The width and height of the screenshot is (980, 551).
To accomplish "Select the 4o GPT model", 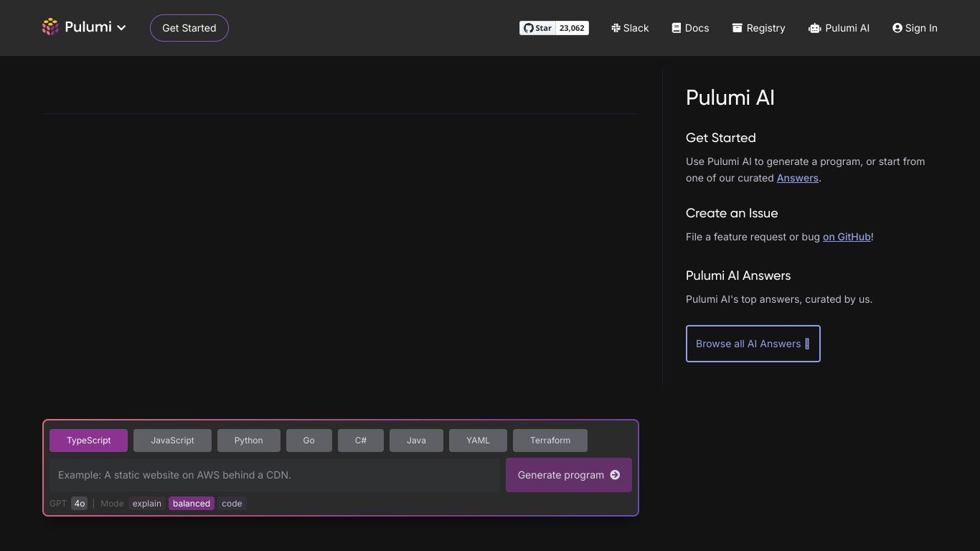I will [x=80, y=504].
